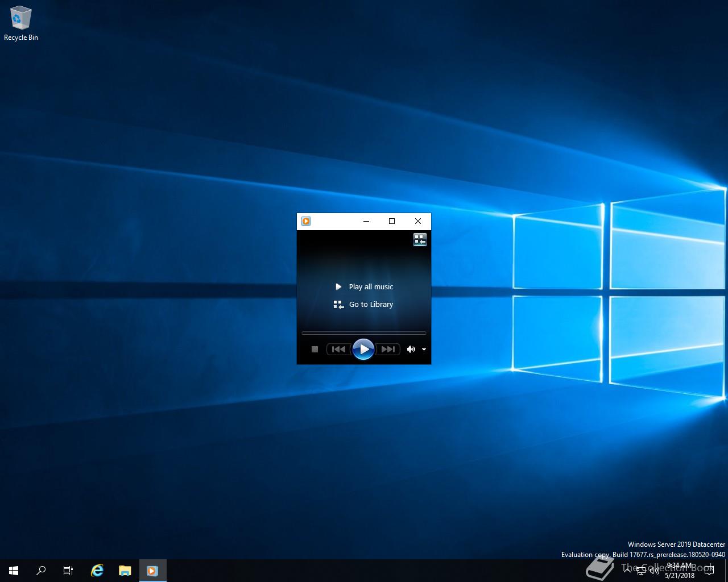The image size is (728, 582).
Task: Click the Media Player title bar icon
Action: tap(306, 221)
